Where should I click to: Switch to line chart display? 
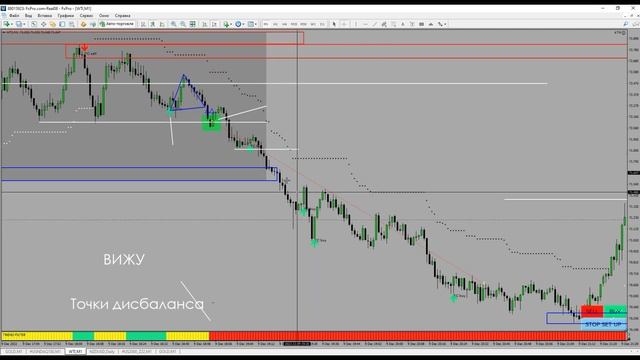point(162,24)
